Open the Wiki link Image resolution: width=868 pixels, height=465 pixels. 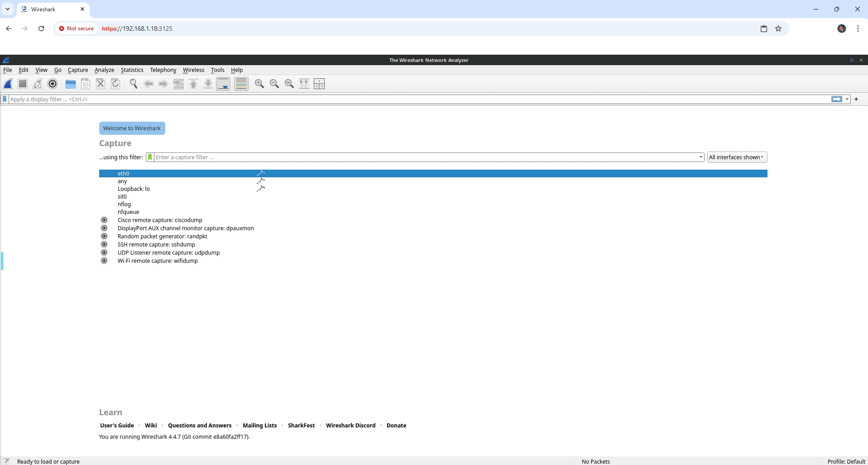[151, 425]
